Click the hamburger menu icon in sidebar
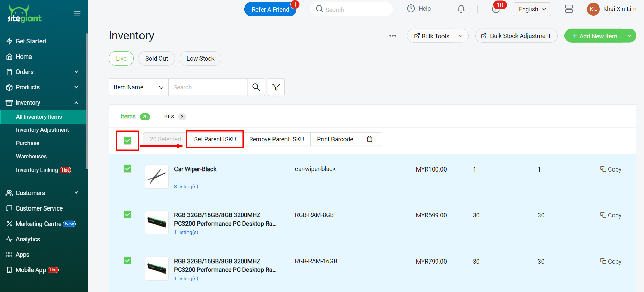The height and width of the screenshot is (292, 644). [x=77, y=13]
